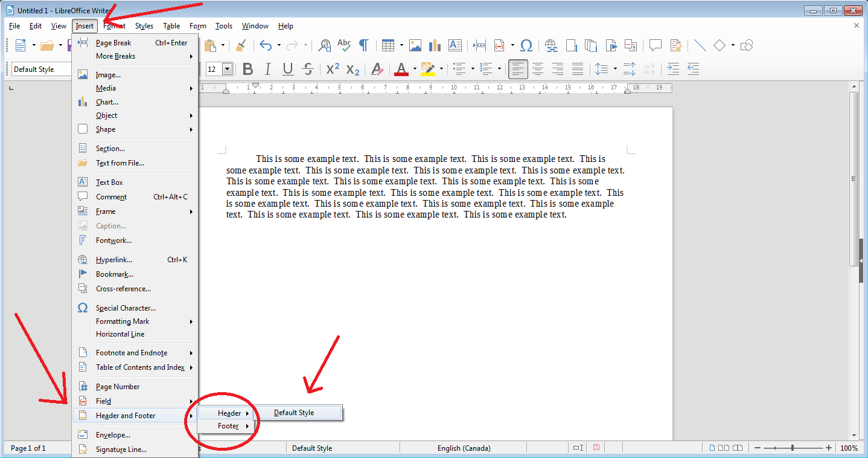Click the Clone Formatting paintbrush icon

click(x=241, y=45)
